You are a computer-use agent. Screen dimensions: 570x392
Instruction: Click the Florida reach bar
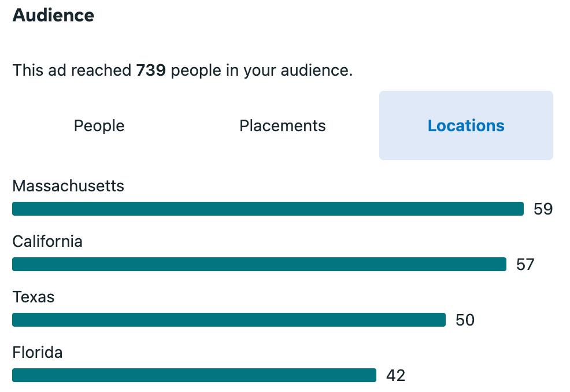[x=194, y=375]
